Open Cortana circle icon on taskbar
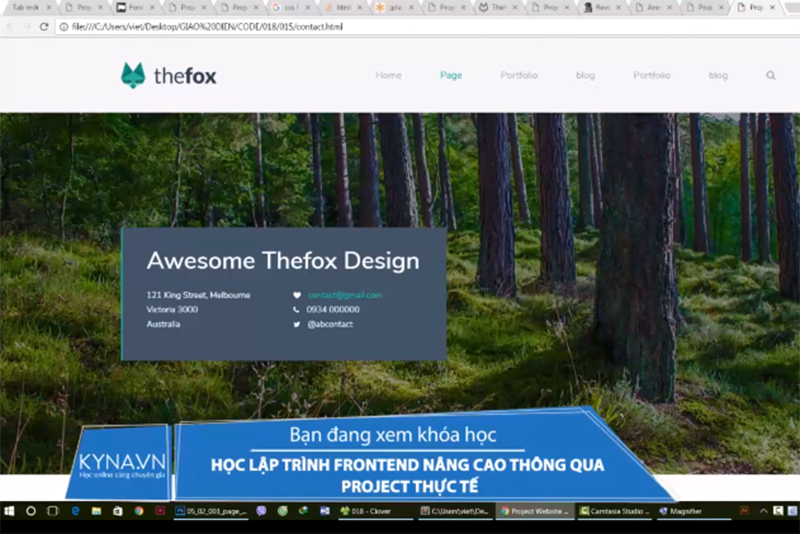 [x=31, y=511]
